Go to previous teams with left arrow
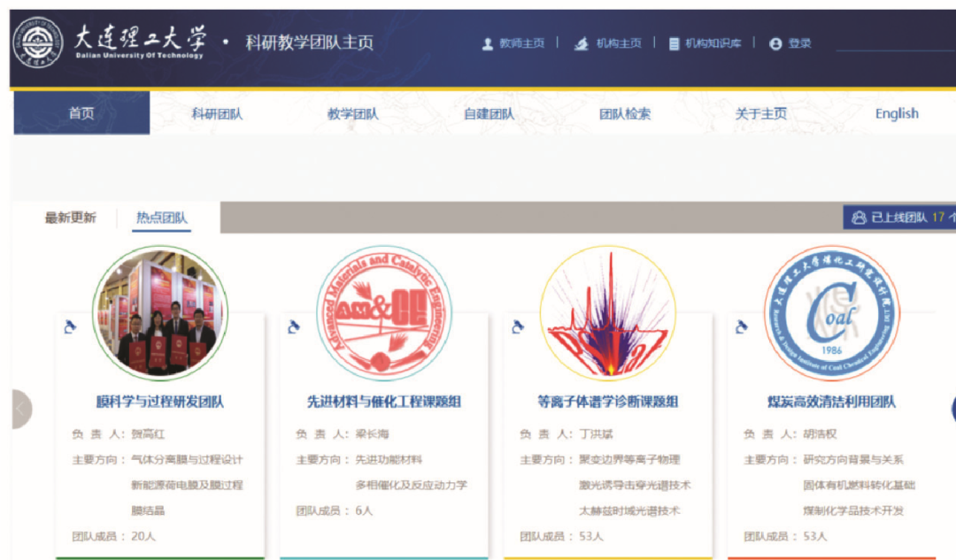The width and height of the screenshot is (956, 560). tap(19, 409)
